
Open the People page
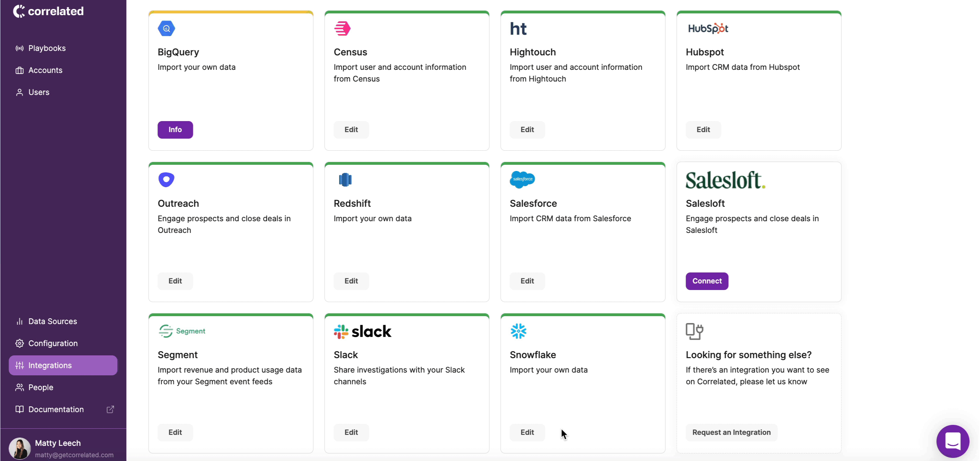coord(63,387)
